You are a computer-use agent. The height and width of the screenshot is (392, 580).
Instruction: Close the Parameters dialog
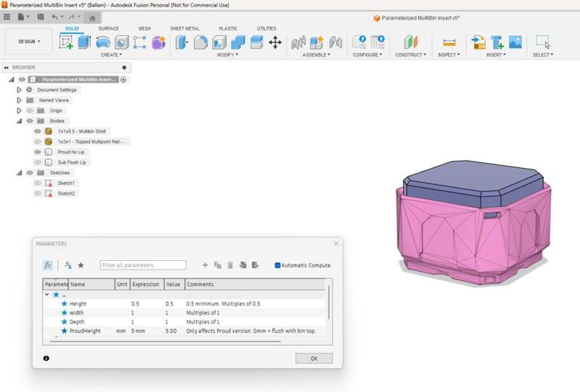click(336, 243)
